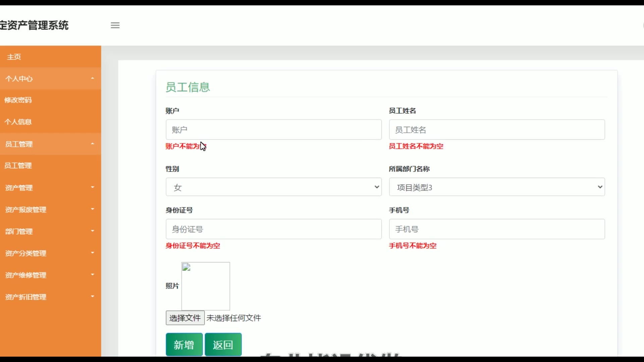Screen dimensions: 644x362
Task: Collapse the 个人中心 sidebar section
Action: pyautogui.click(x=50, y=79)
